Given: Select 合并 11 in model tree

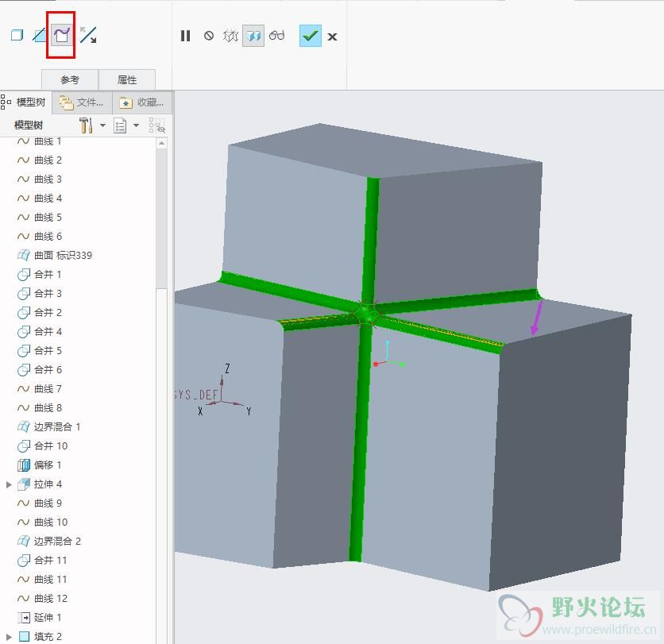Looking at the screenshot, I should (51, 560).
